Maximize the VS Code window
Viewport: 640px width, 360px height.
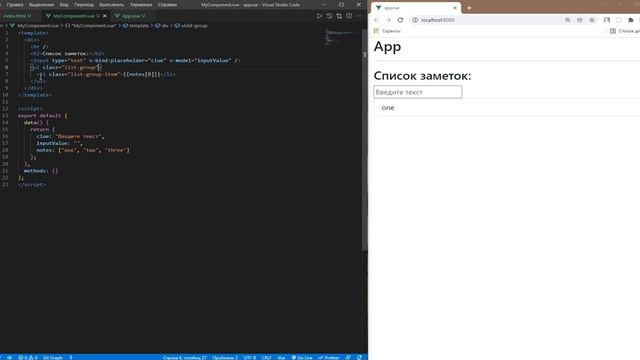click(341, 4)
